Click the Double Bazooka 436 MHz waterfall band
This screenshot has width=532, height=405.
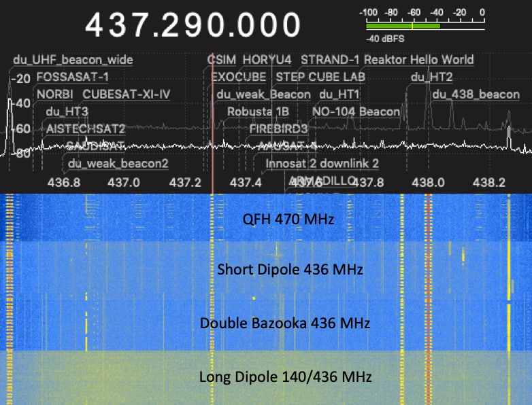(284, 323)
